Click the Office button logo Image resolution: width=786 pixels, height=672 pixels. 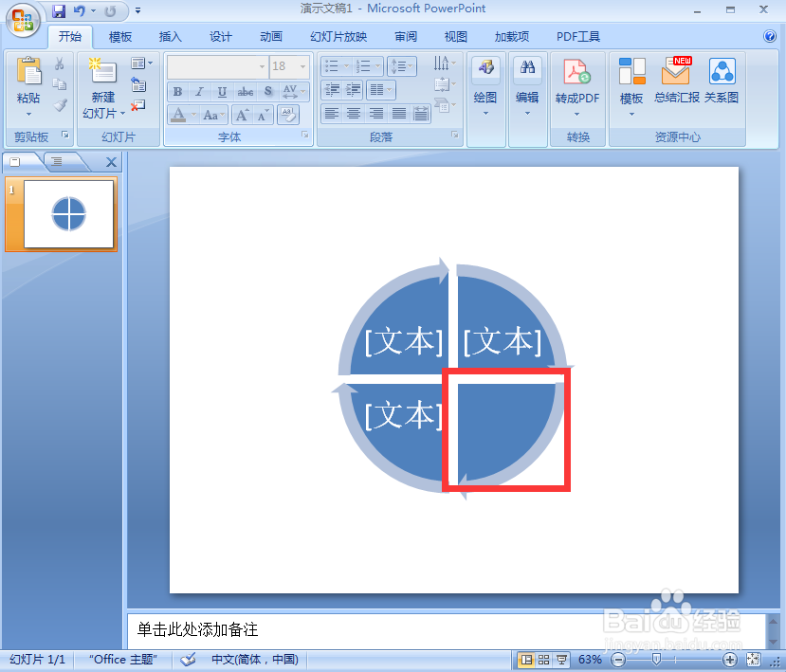pos(23,20)
